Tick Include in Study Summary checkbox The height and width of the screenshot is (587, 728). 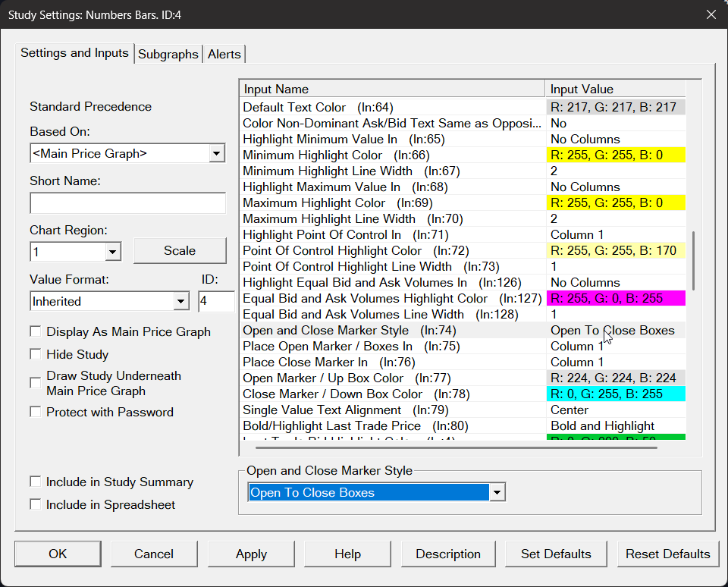coord(36,482)
